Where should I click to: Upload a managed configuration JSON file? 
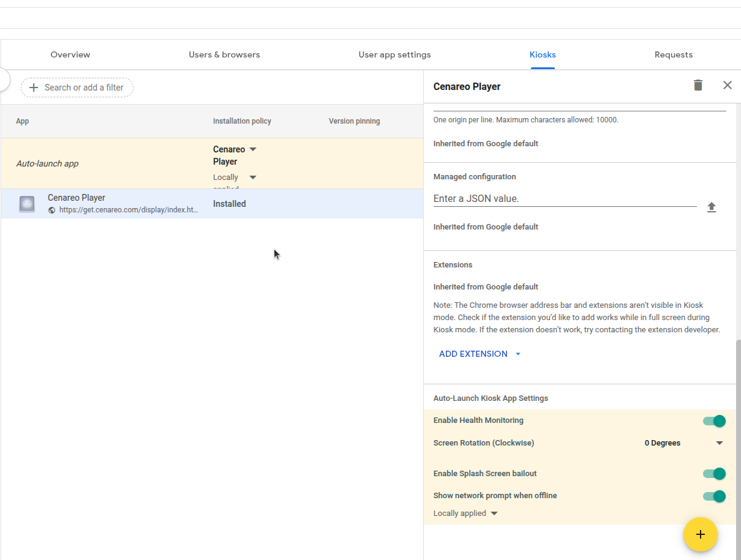tap(711, 207)
